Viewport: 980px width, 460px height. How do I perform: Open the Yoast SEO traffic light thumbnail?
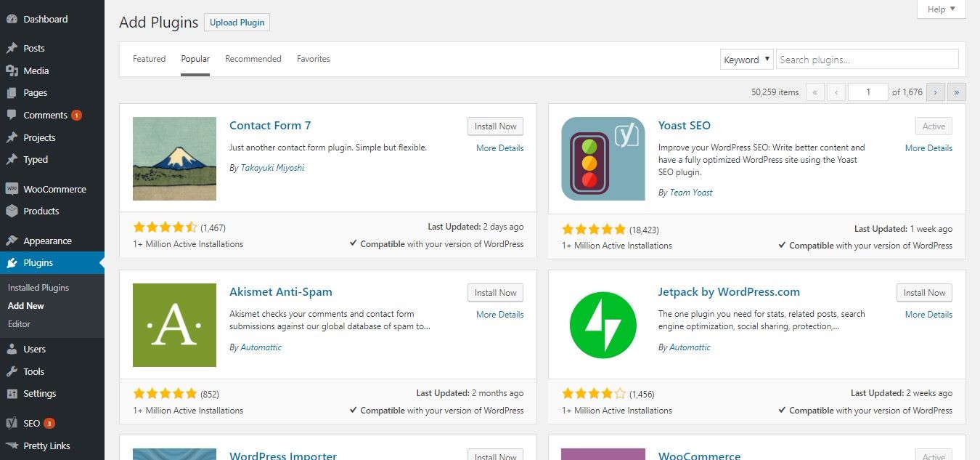tap(603, 158)
